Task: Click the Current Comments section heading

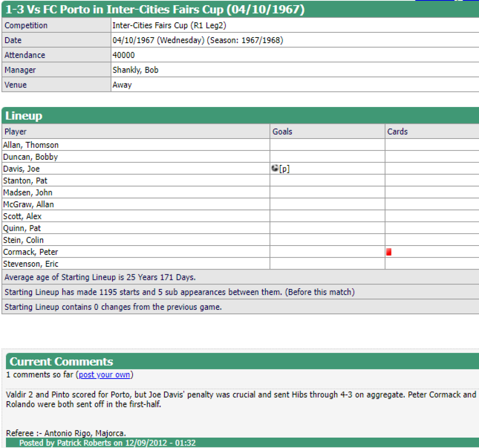Action: 61,361
